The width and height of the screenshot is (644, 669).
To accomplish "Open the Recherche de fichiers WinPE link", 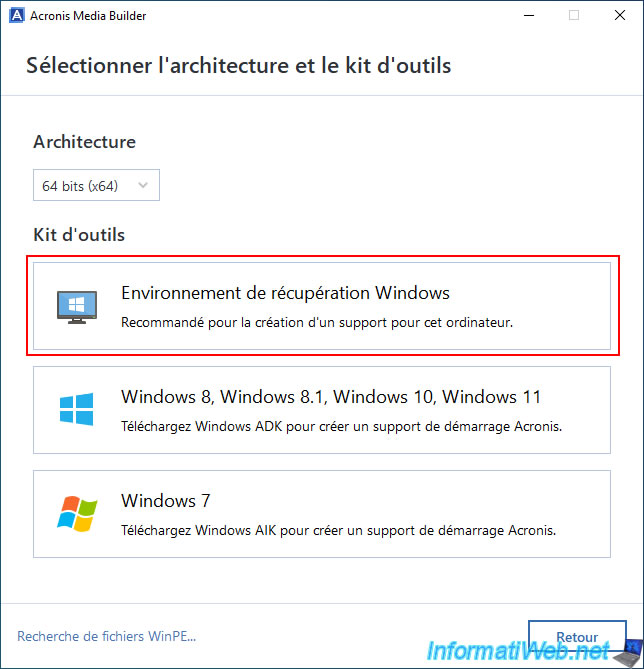I will 106,636.
